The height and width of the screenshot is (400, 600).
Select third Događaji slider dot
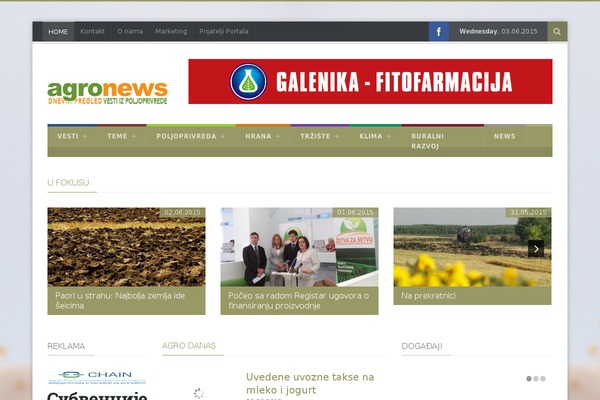pyautogui.click(x=543, y=379)
